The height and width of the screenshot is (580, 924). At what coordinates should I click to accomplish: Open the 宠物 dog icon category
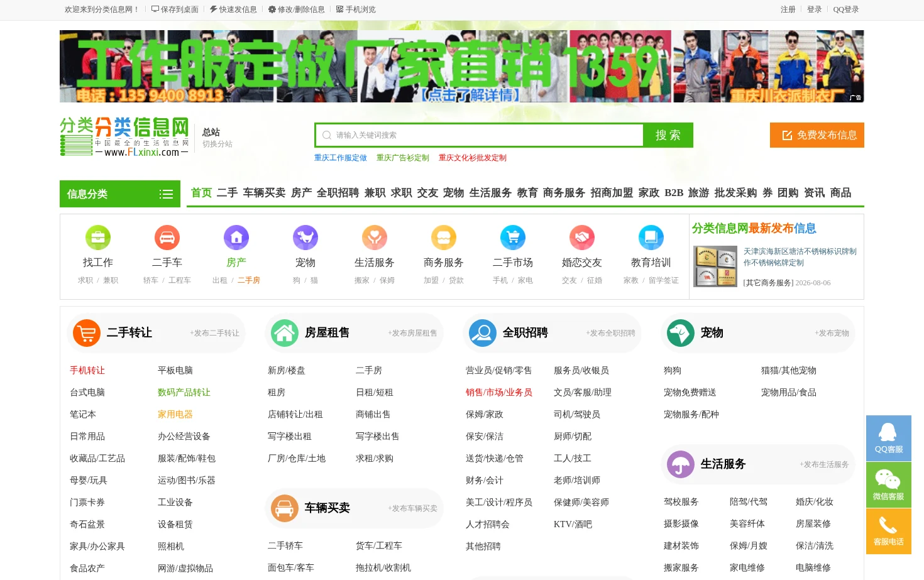pyautogui.click(x=305, y=238)
